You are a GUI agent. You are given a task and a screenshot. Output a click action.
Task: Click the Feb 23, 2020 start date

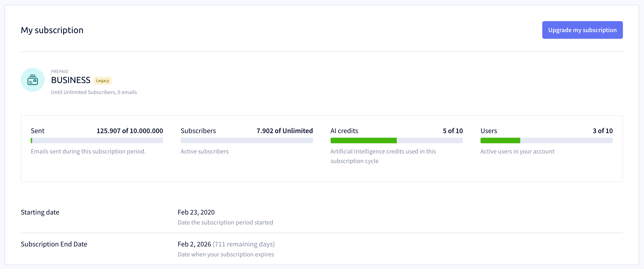point(196,212)
